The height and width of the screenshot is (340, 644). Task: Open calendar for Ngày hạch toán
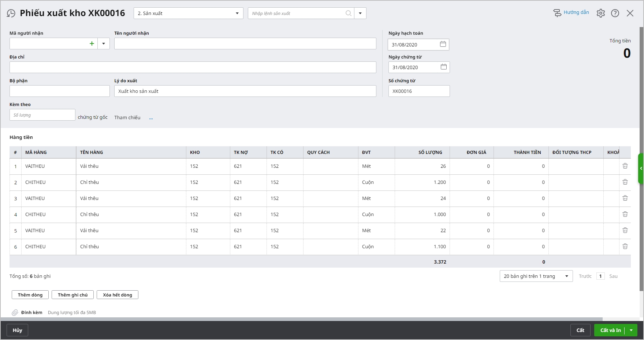pos(443,44)
